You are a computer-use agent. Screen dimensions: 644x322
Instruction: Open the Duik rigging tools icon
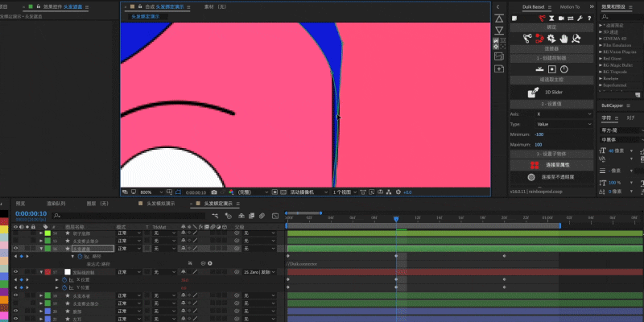point(542,18)
